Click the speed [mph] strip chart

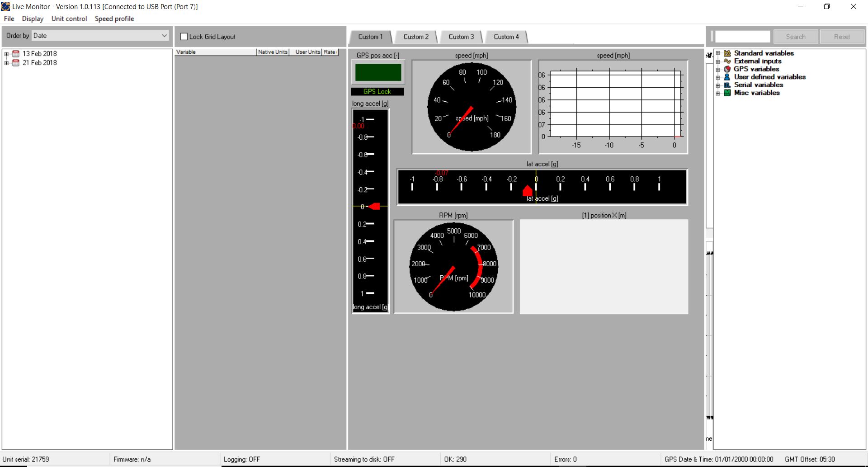tap(613, 107)
